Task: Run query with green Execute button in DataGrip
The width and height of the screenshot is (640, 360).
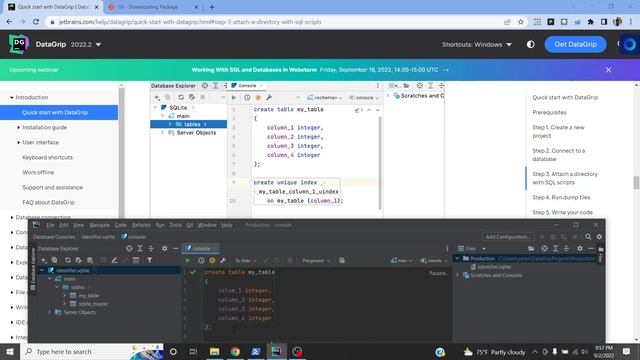Action: (x=188, y=260)
